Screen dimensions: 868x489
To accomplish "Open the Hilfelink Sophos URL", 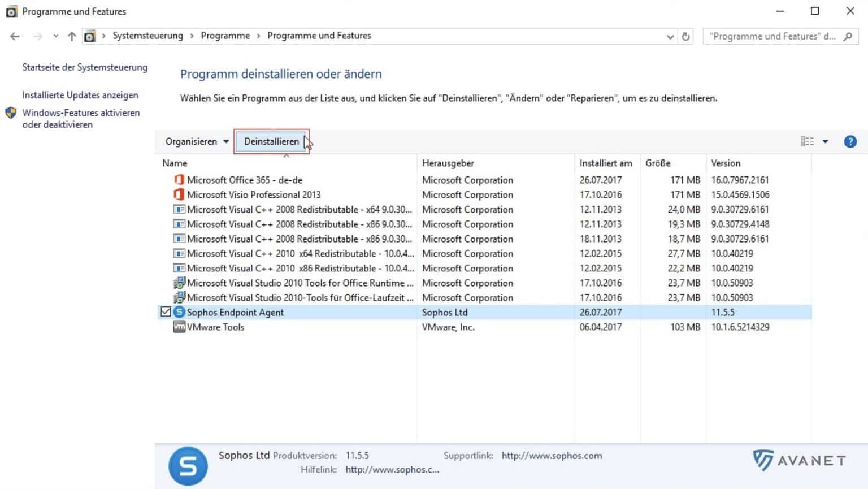I will 392,469.
